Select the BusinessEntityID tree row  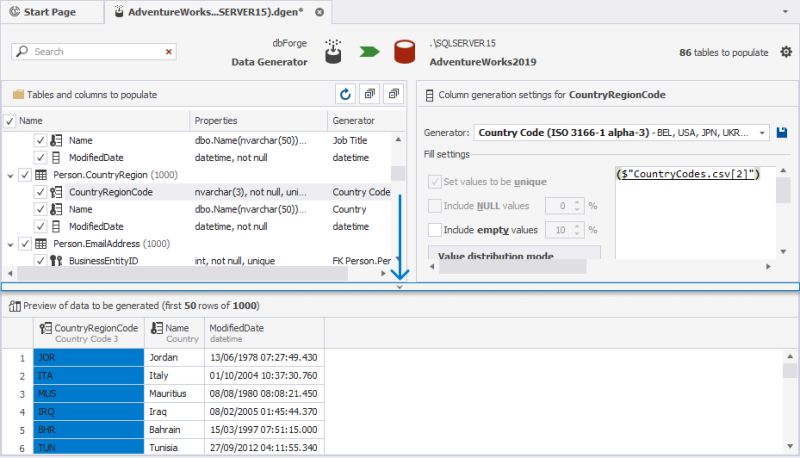[x=196, y=261]
